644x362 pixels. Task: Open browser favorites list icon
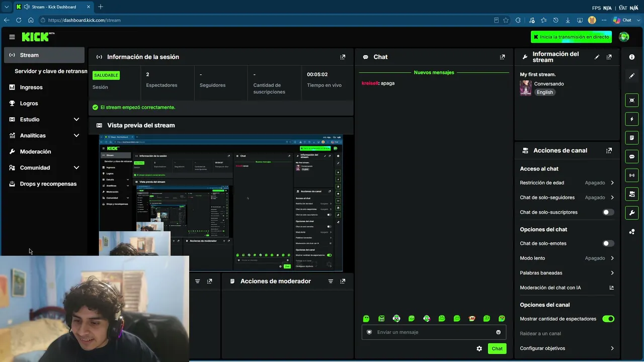pyautogui.click(x=543, y=20)
